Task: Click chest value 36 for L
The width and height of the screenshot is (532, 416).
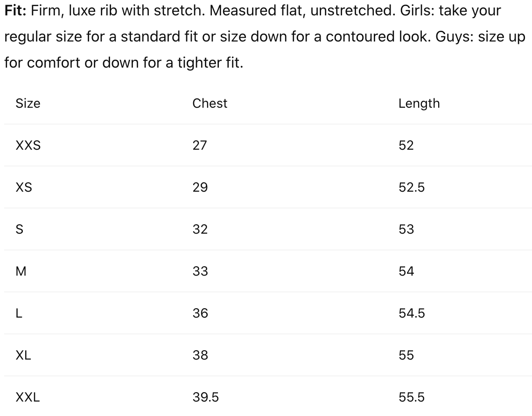Action: (x=200, y=313)
